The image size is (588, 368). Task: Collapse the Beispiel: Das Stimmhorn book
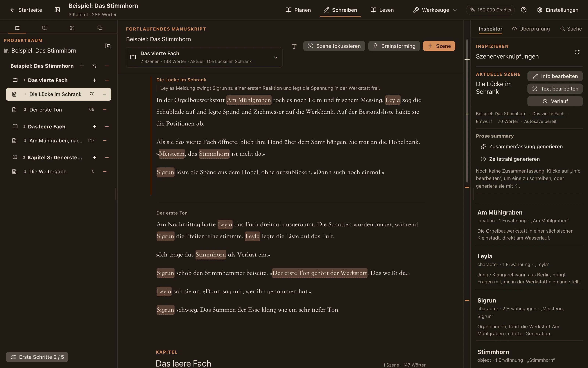(x=107, y=66)
